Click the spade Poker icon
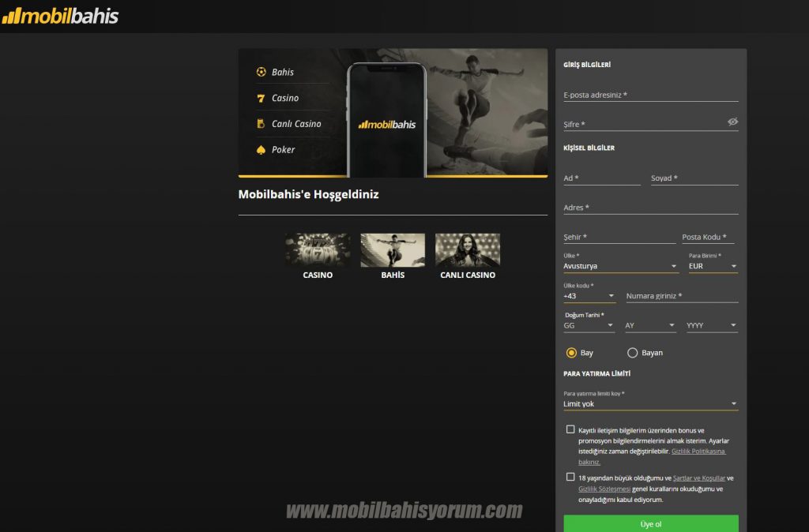The image size is (809, 532). 261,149
